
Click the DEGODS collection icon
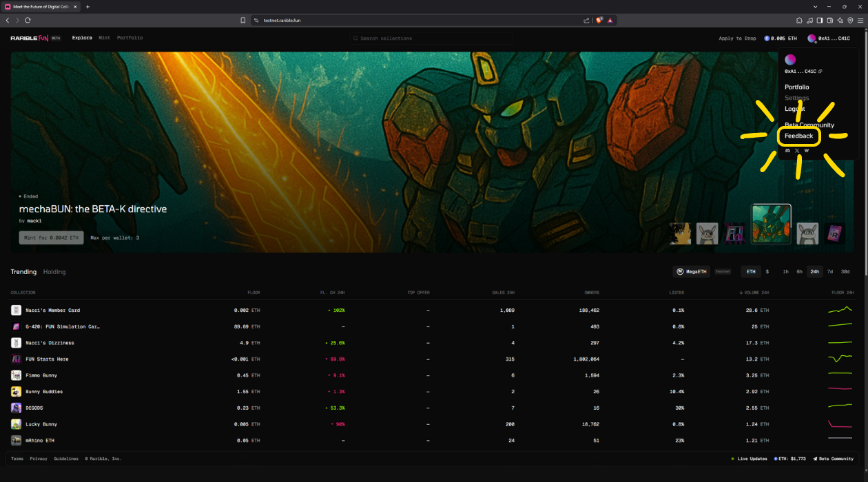[16, 408]
